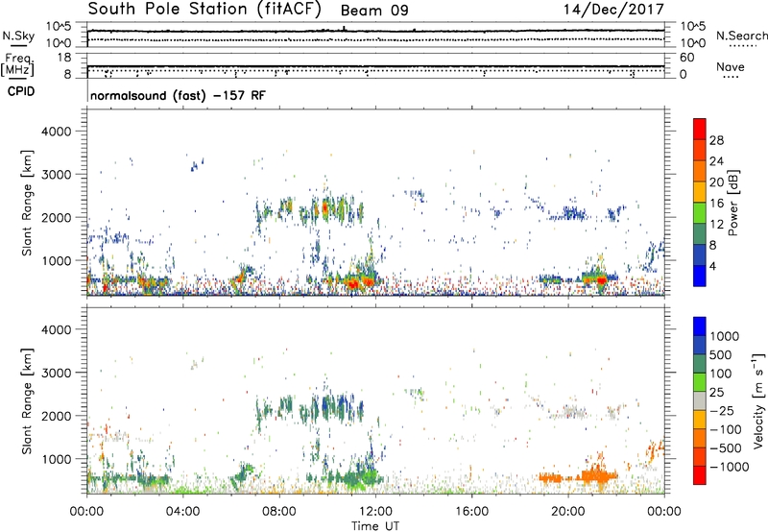Pick the dark green 8–12 dB Power segment
The width and height of the screenshot is (768, 532).
click(700, 233)
